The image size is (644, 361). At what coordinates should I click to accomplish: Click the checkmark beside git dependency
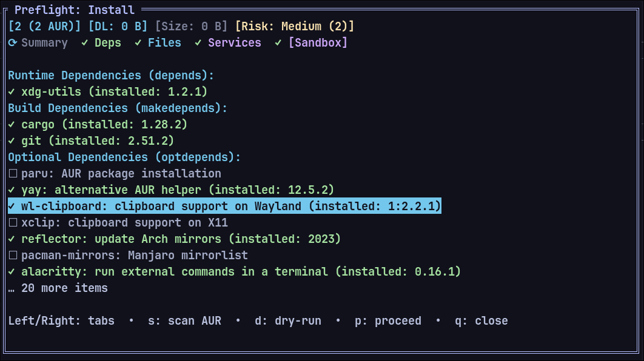(10, 141)
